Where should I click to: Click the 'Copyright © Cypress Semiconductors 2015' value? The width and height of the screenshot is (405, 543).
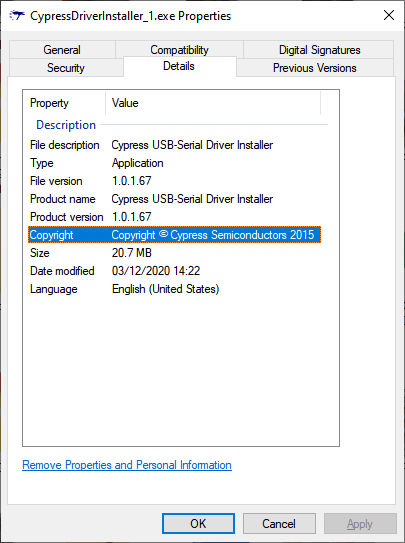point(213,235)
